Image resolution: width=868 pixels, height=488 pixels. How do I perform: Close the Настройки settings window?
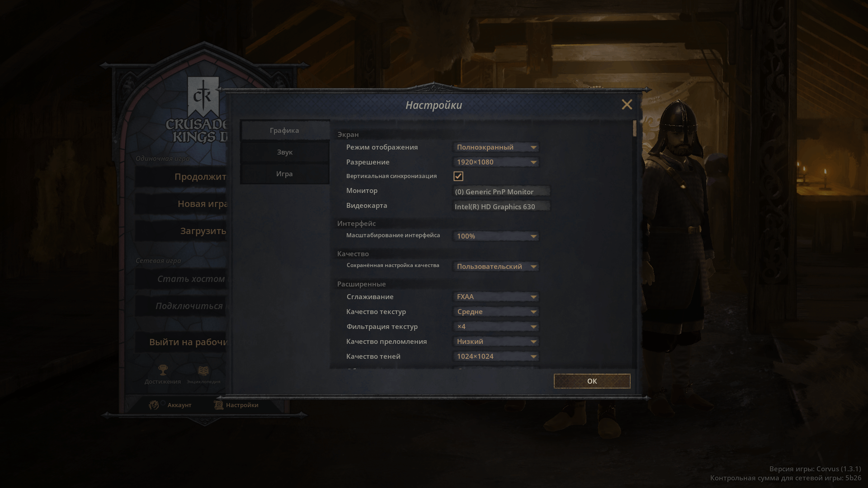[627, 104]
